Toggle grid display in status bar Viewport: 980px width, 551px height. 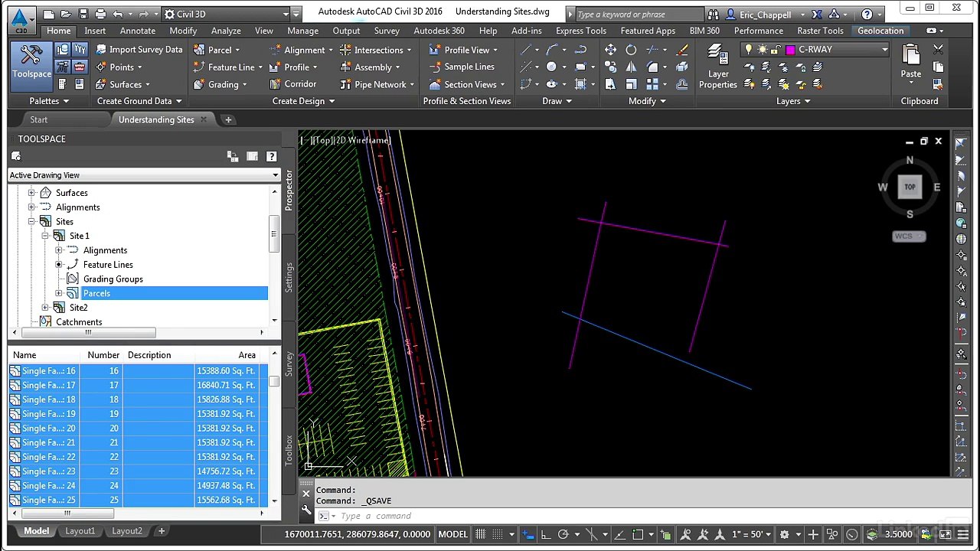click(x=481, y=534)
